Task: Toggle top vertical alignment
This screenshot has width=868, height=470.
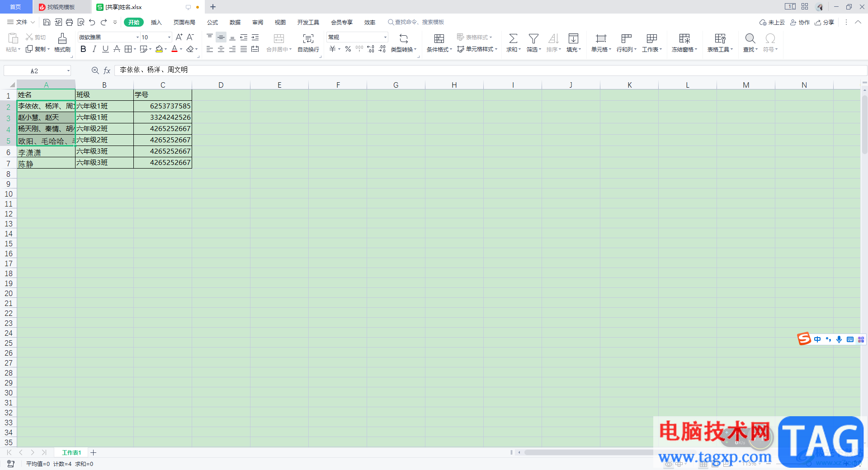Action: (210, 37)
